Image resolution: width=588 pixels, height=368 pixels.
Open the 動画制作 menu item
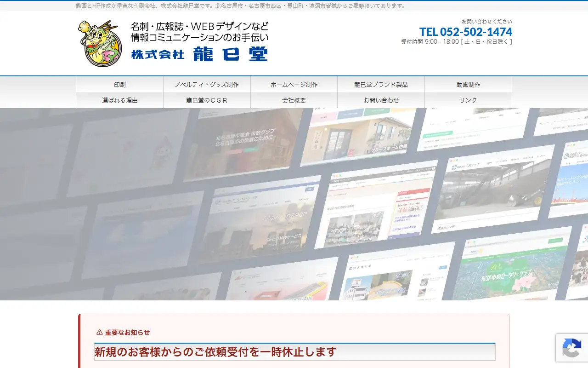468,85
